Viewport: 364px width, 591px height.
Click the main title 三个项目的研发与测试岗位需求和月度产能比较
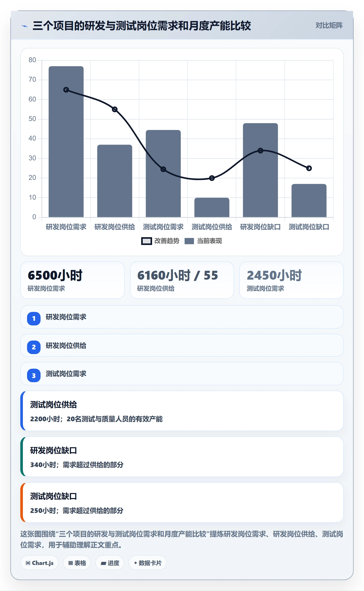[x=142, y=26]
